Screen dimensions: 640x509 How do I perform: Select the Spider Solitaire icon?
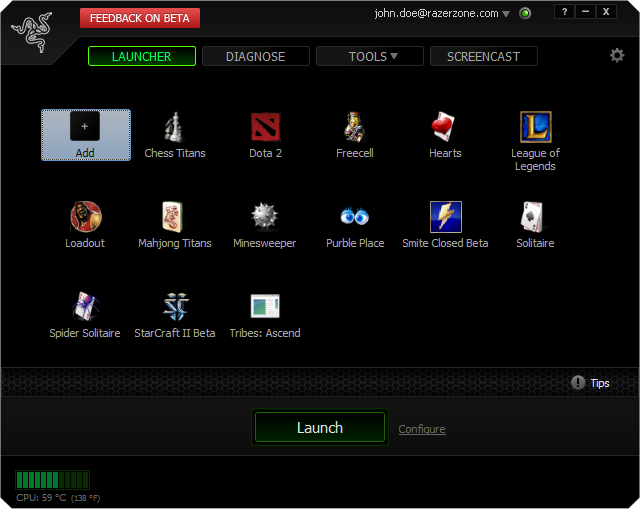coord(85,306)
